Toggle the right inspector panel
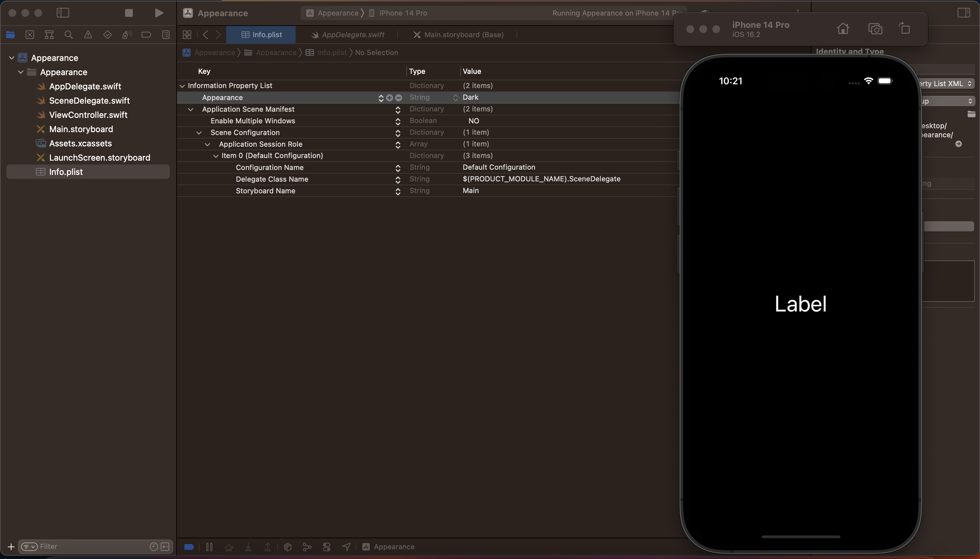 [963, 13]
